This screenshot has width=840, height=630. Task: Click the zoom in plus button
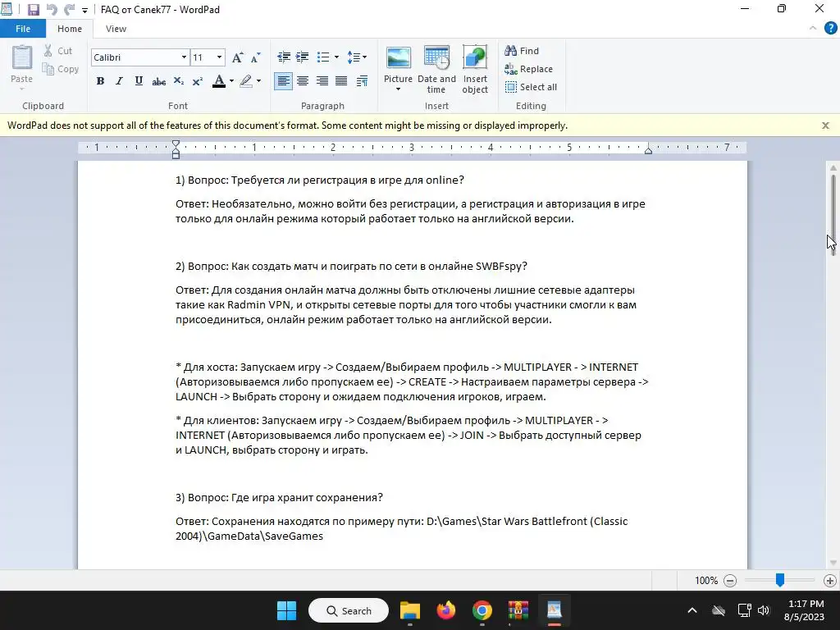click(830, 581)
